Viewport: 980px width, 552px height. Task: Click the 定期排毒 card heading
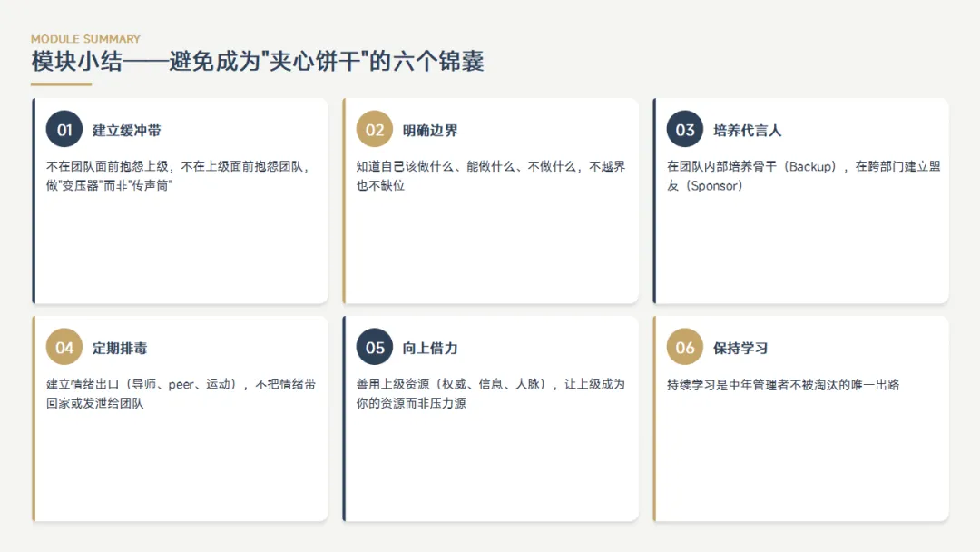120,349
